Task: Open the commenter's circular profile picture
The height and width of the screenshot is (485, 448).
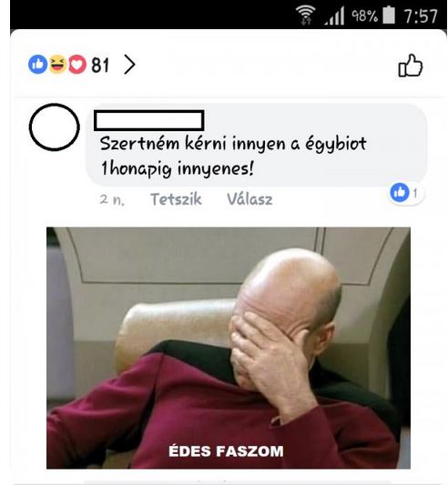Action: tap(55, 127)
